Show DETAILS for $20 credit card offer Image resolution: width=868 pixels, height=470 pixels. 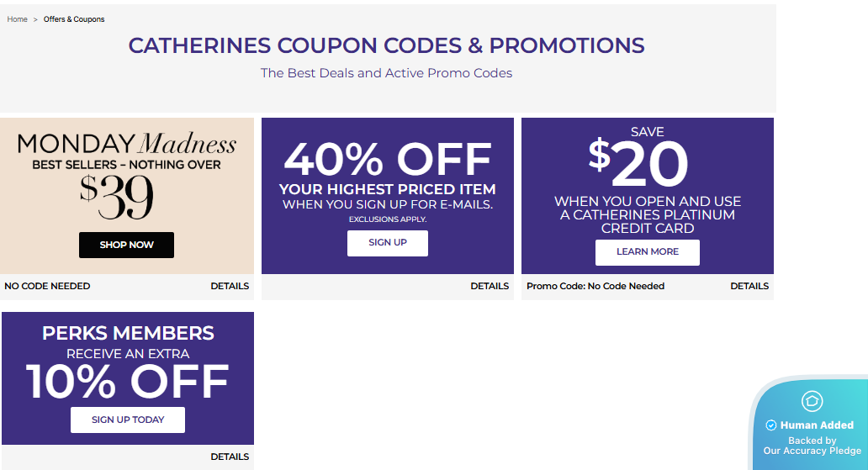(x=749, y=286)
